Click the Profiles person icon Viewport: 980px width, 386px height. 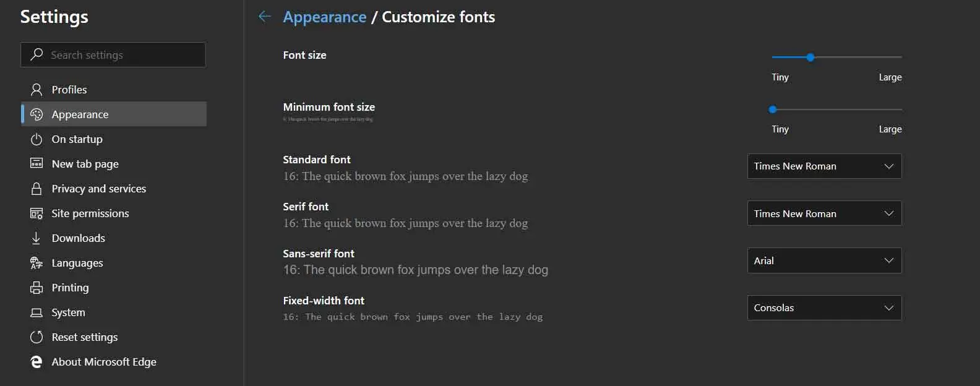point(37,90)
